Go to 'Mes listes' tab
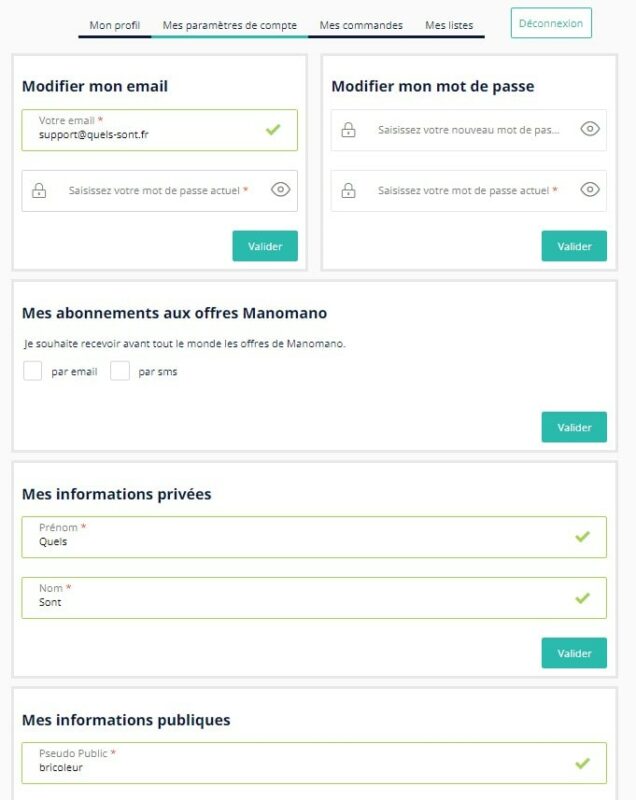Viewport: 636px width, 800px height. click(x=449, y=25)
